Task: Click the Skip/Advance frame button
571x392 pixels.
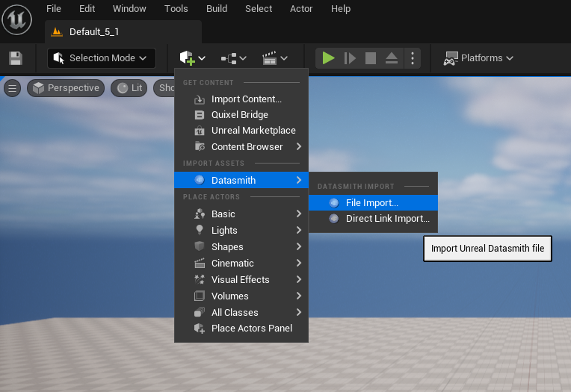Action: (350, 58)
